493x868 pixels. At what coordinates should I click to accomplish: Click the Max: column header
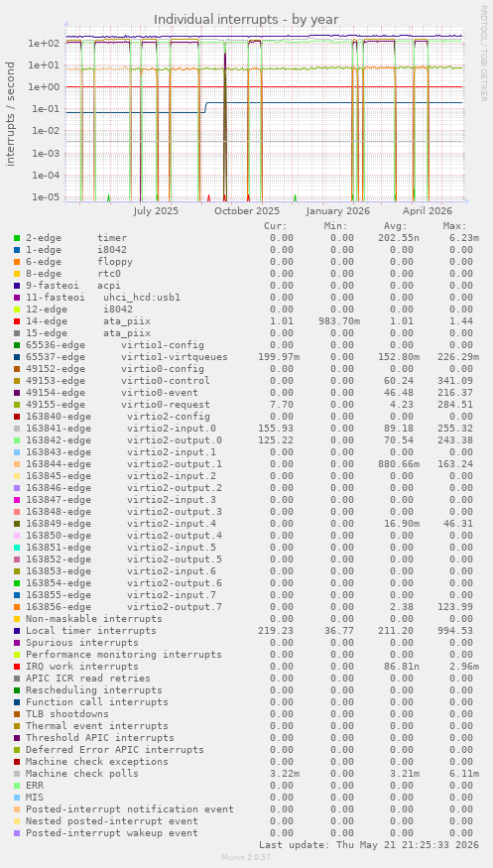pos(455,226)
